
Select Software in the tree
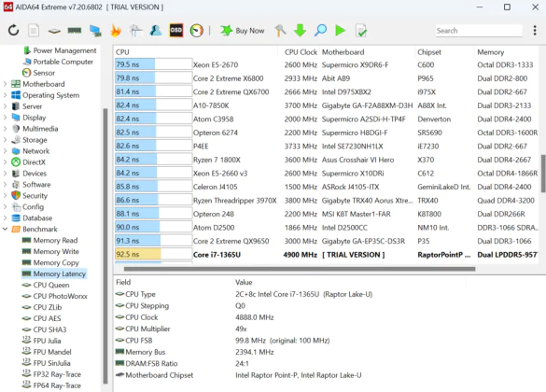pyautogui.click(x=31, y=184)
